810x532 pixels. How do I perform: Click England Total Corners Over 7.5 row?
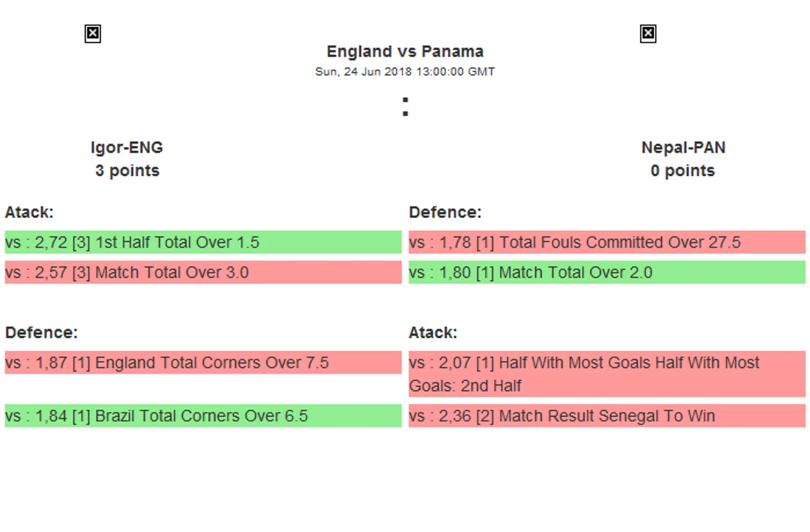click(x=202, y=362)
